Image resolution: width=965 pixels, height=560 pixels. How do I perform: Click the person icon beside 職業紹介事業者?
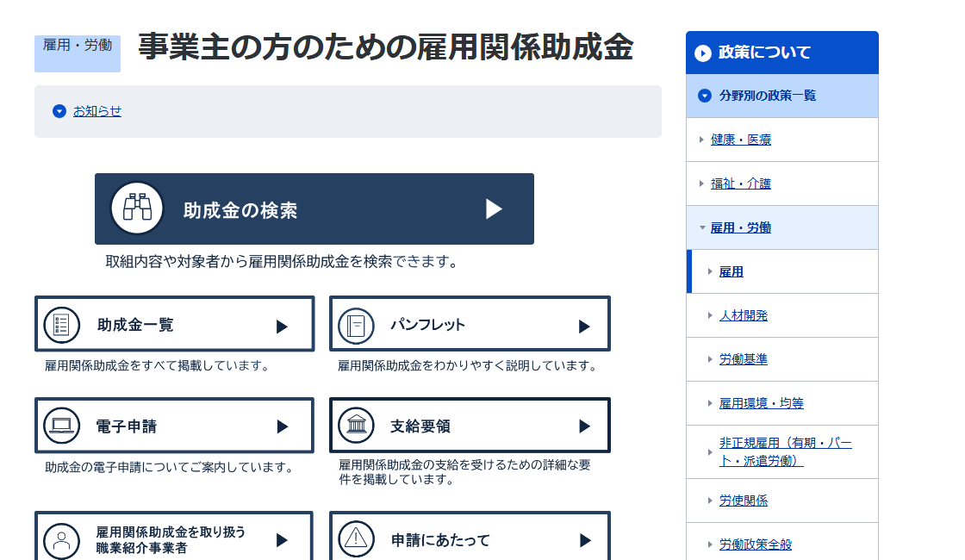click(61, 540)
